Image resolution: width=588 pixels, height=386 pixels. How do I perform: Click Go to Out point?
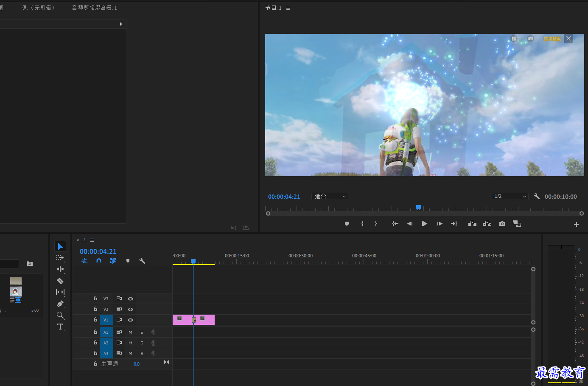pos(454,224)
